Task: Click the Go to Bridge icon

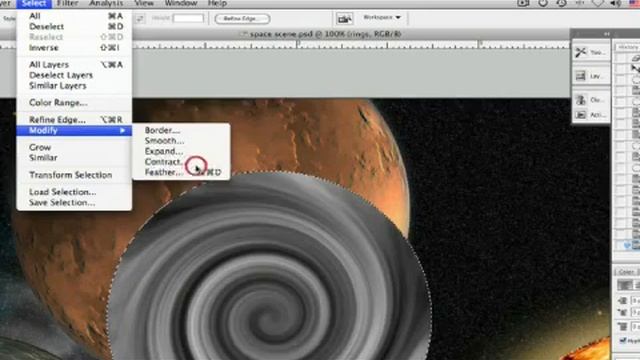Action: (344, 18)
